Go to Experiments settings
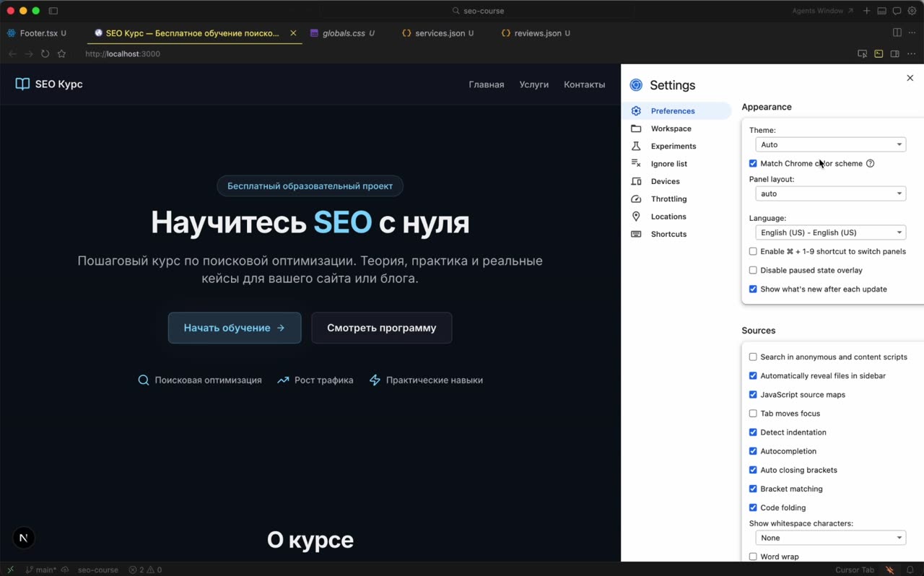 click(673, 146)
